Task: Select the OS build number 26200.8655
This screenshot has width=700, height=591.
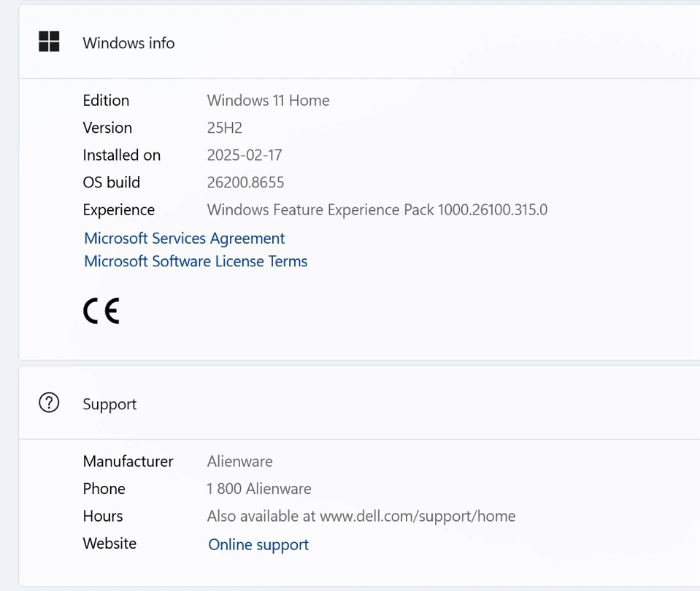Action: 245,182
